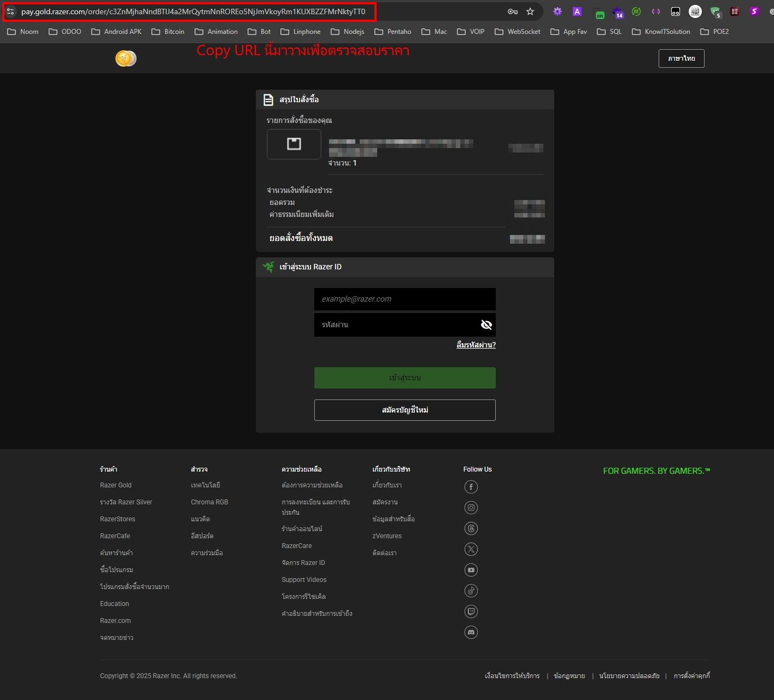The image size is (774, 700).
Task: Open the Chroma RGB footer link
Action: coord(209,502)
